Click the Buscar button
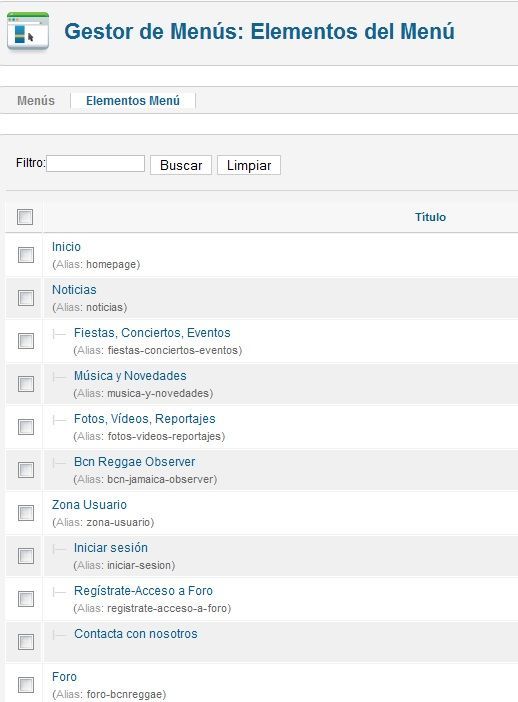Image resolution: width=518 pixels, height=702 pixels. [181, 165]
